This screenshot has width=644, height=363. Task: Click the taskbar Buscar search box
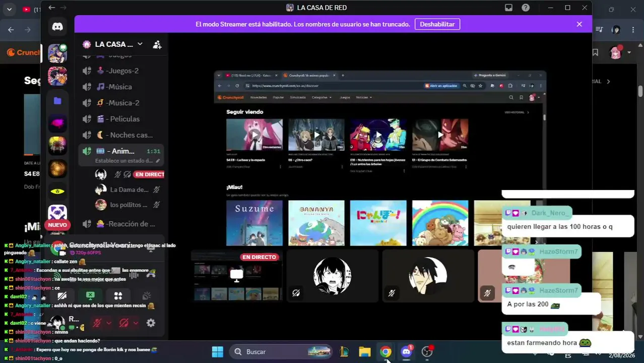281,351
